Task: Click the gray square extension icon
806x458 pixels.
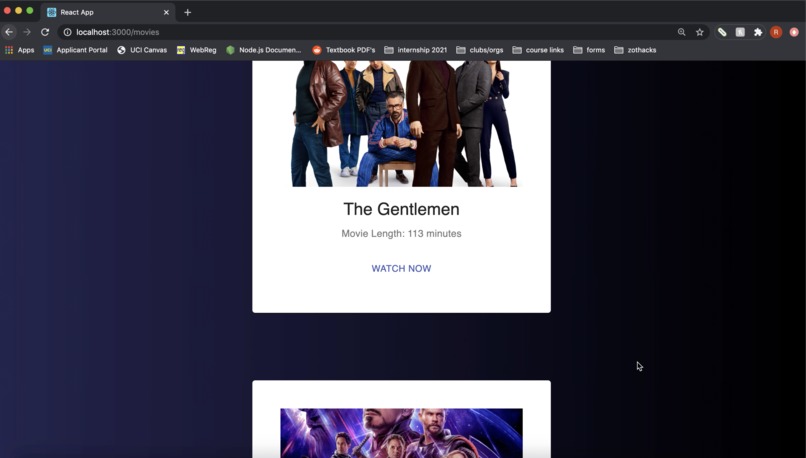Action: 740,32
